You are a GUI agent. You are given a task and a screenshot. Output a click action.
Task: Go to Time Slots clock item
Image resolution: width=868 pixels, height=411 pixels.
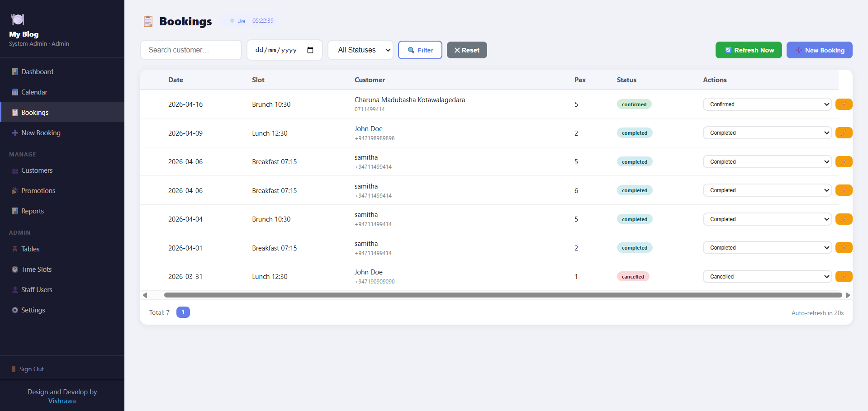click(x=36, y=269)
